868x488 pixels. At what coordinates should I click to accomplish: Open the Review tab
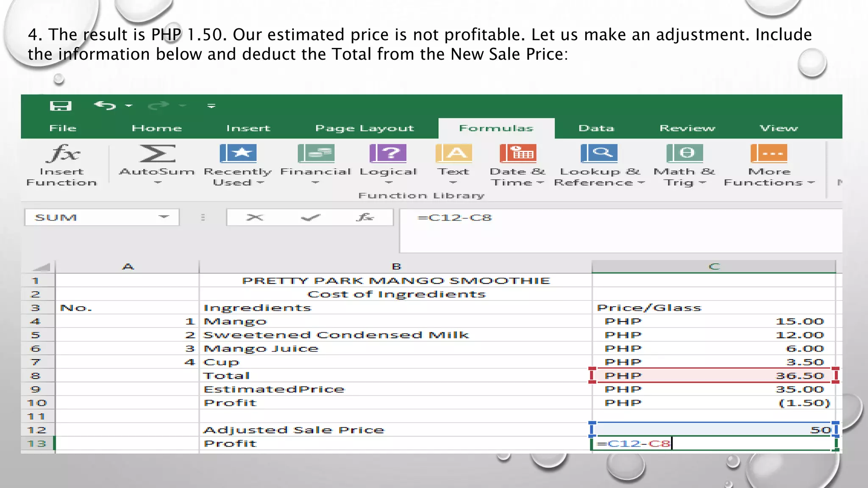pos(687,128)
